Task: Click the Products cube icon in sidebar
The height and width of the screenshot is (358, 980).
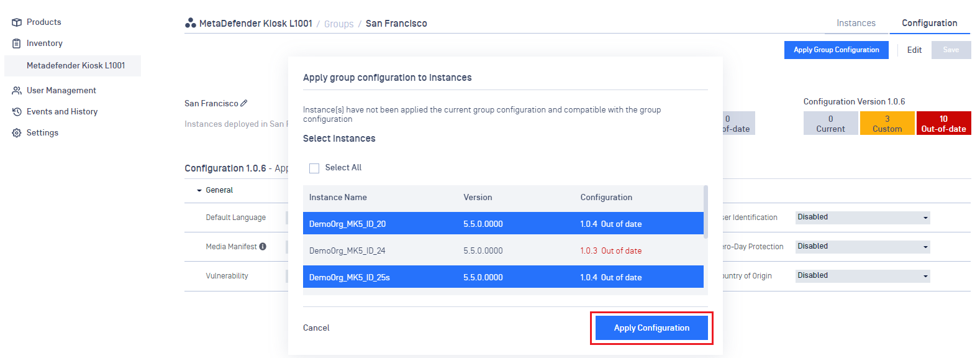Action: (x=17, y=22)
